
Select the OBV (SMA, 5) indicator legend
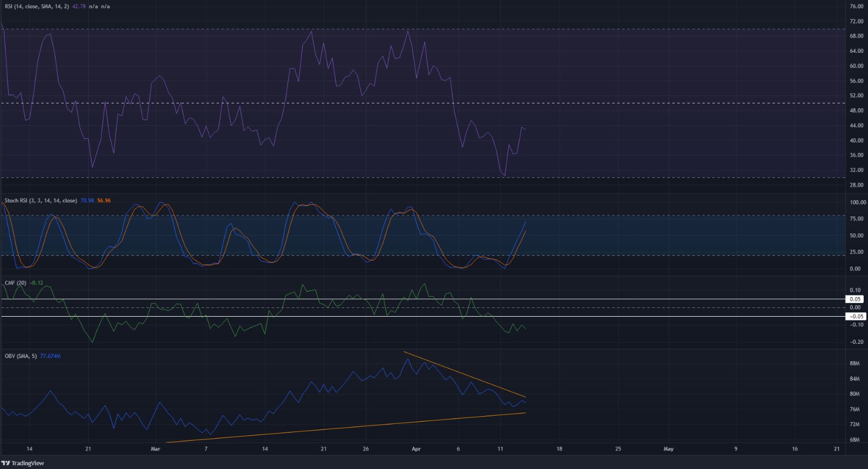pos(21,356)
